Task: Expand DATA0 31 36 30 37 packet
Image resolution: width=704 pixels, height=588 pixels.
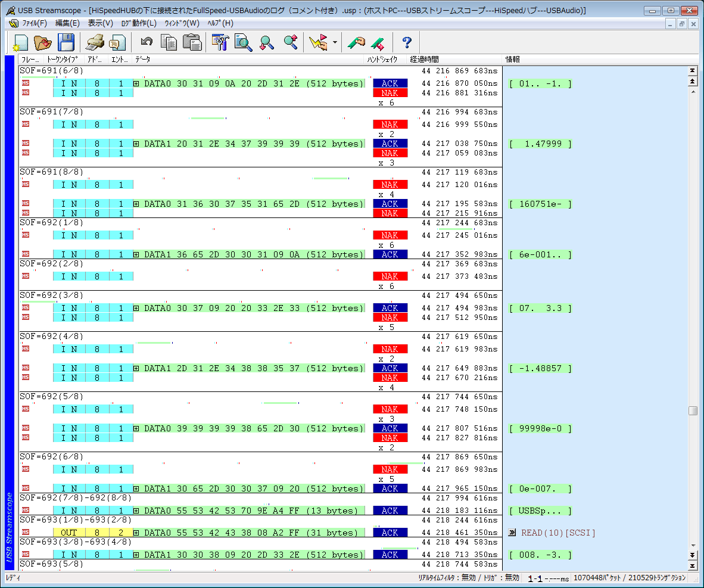Action: pos(136,204)
